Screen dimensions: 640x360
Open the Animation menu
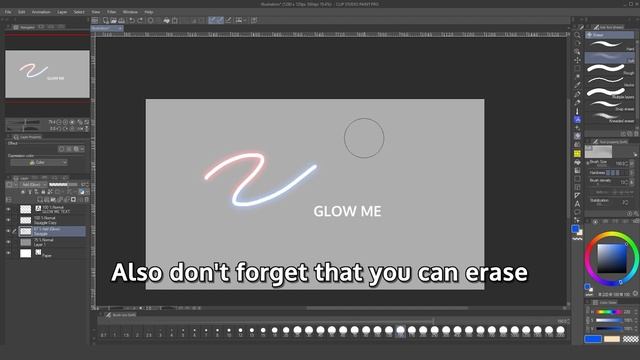(41, 12)
